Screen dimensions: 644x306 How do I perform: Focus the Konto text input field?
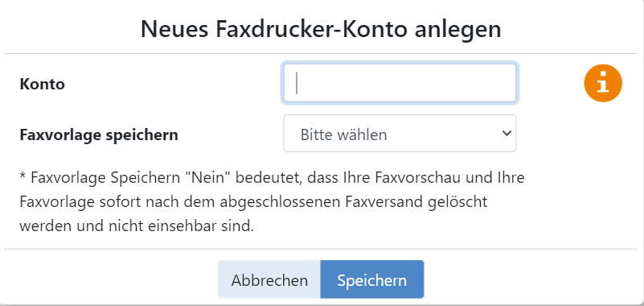[x=400, y=83]
